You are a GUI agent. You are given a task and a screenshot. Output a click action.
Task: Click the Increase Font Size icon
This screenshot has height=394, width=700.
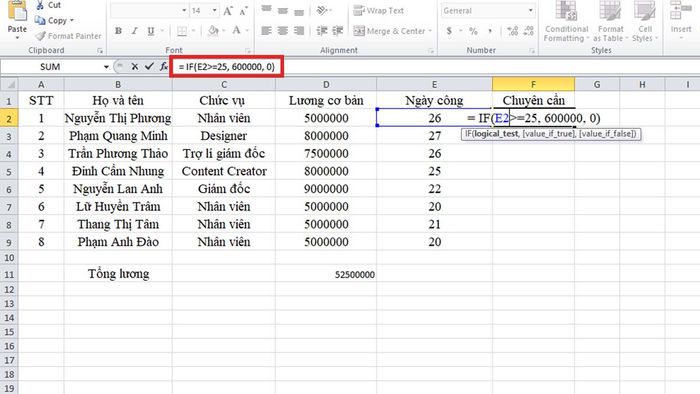228,11
